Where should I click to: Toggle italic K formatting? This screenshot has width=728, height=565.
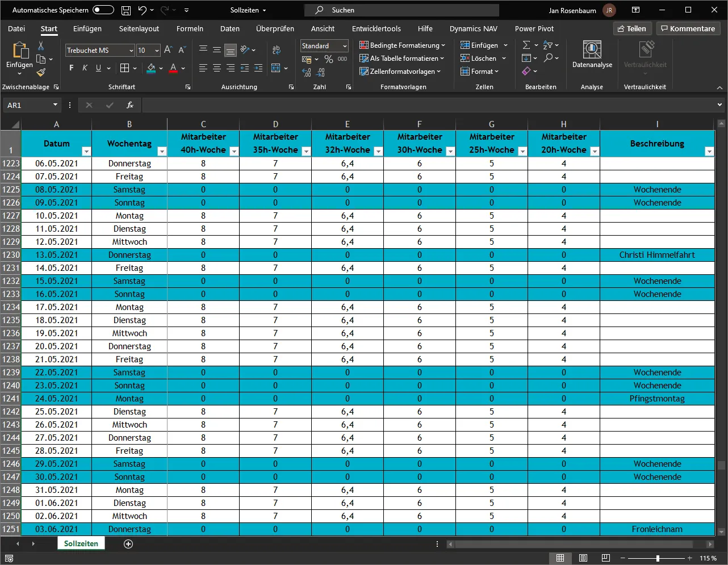pos(85,68)
